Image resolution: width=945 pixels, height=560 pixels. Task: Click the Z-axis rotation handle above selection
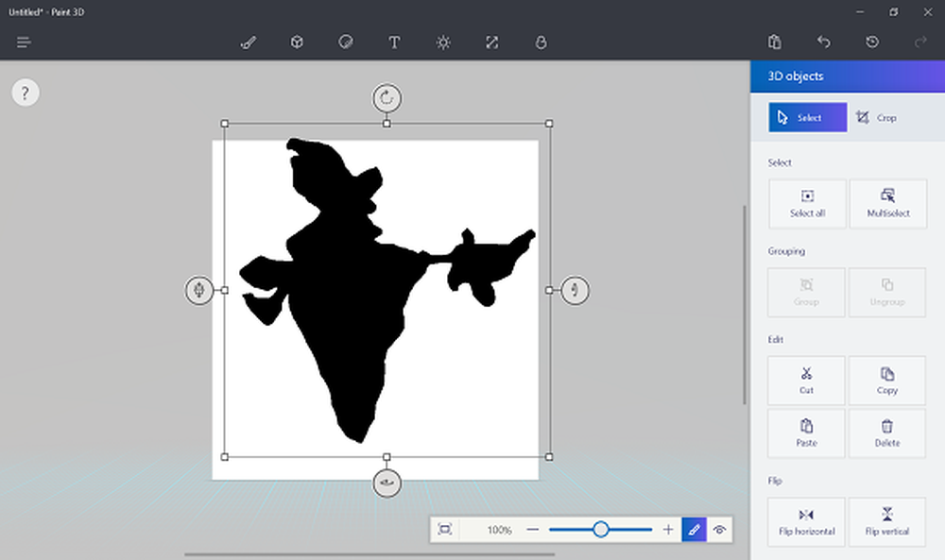[x=387, y=97]
